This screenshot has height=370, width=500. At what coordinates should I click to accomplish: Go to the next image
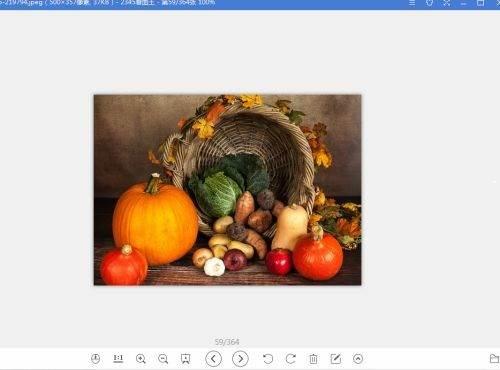click(240, 359)
